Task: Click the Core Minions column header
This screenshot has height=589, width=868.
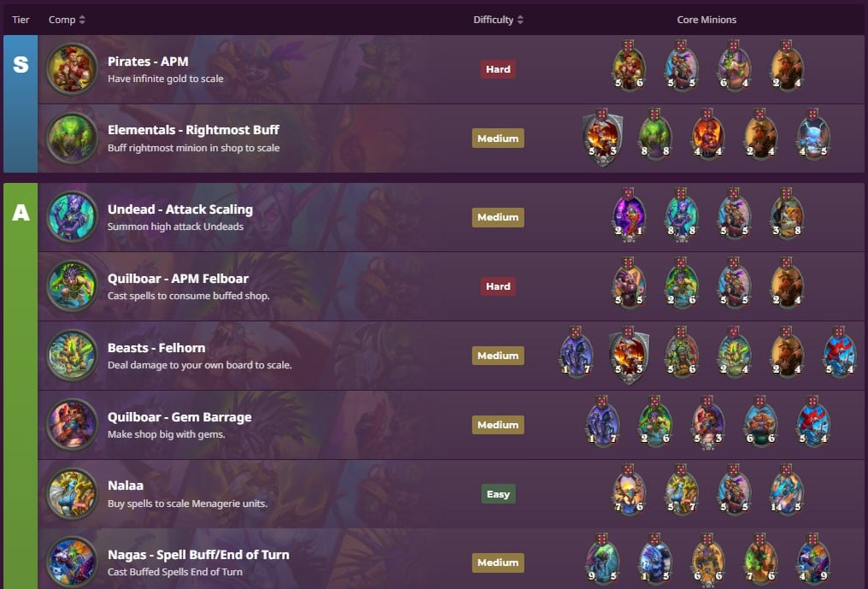Action: [707, 20]
